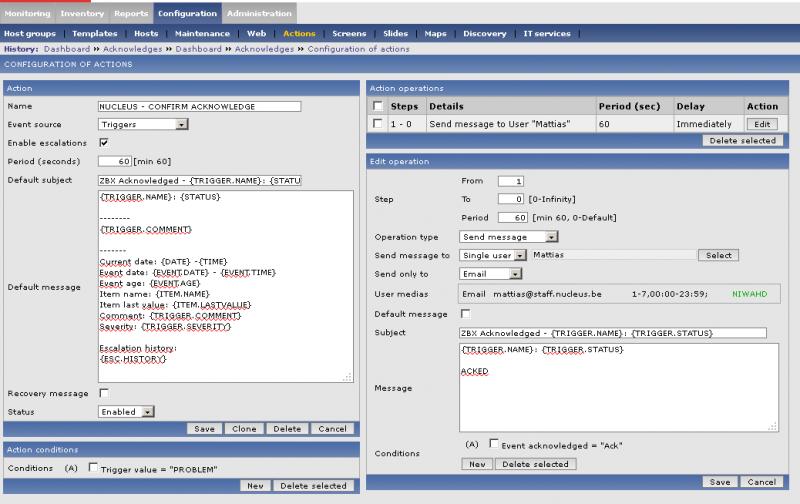Click the action Name input field
The image size is (800, 504).
pyautogui.click(x=199, y=106)
